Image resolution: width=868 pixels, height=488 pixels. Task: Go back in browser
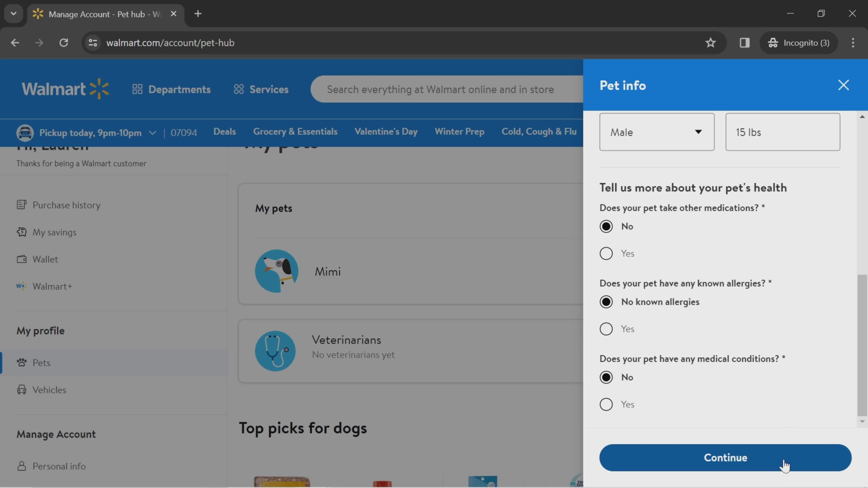[x=15, y=43]
